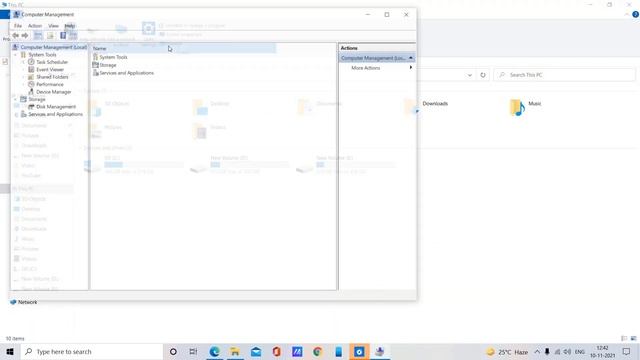Image resolution: width=640 pixels, height=360 pixels.
Task: Select Disk Management in the tree
Action: pyautogui.click(x=56, y=107)
